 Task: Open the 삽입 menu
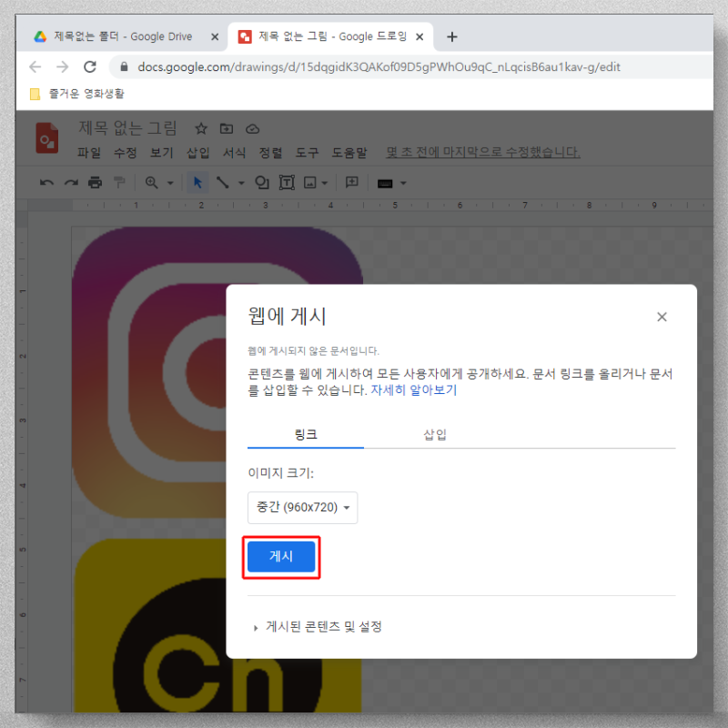pyautogui.click(x=197, y=152)
